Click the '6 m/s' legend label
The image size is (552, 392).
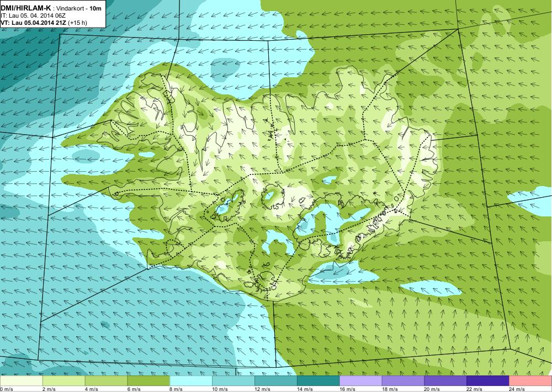134,389
